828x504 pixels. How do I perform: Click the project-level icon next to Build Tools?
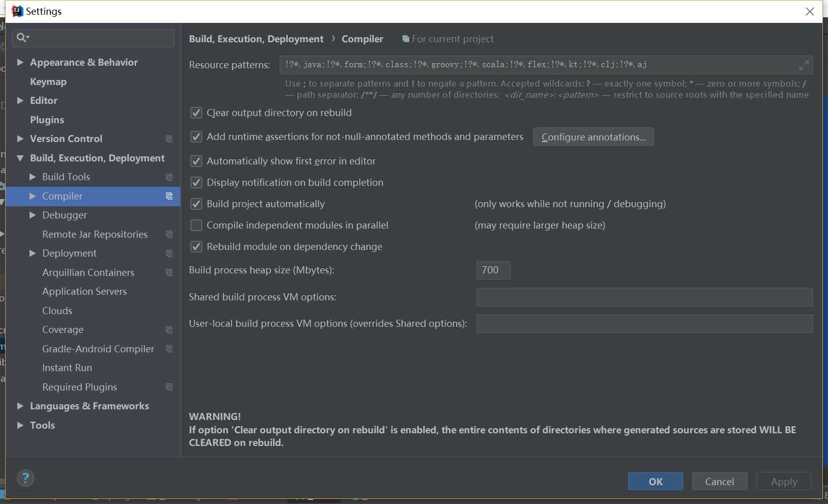click(169, 177)
